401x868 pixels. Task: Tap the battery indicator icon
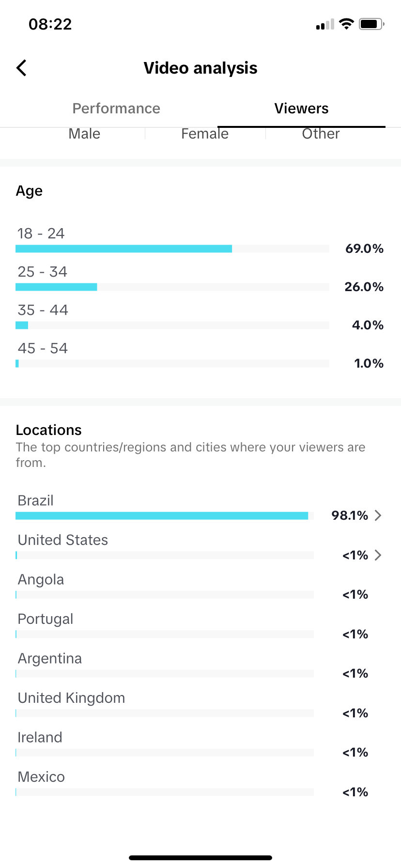coord(372,24)
